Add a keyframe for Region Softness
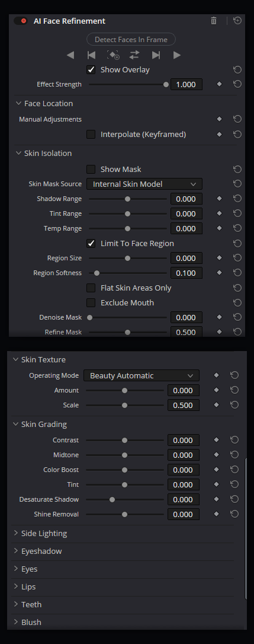The image size is (254, 644). pyautogui.click(x=219, y=273)
